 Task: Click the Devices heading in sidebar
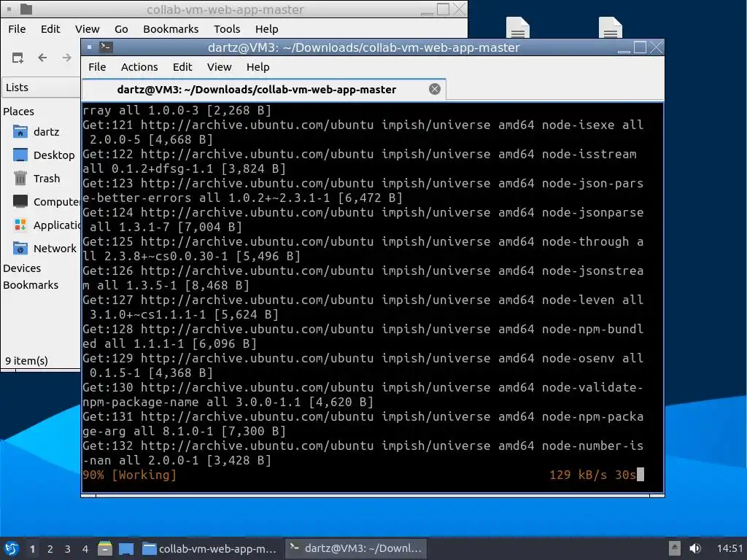click(x=22, y=268)
